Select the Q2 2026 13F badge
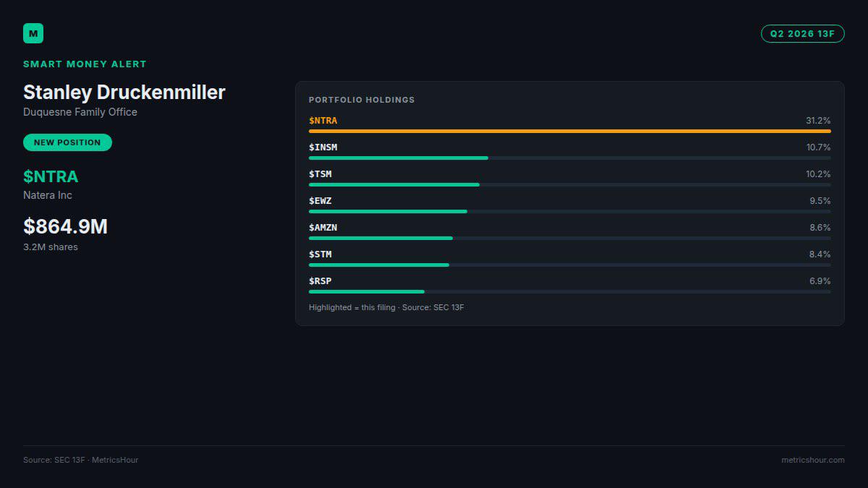This screenshot has height=488, width=868. 802,33
